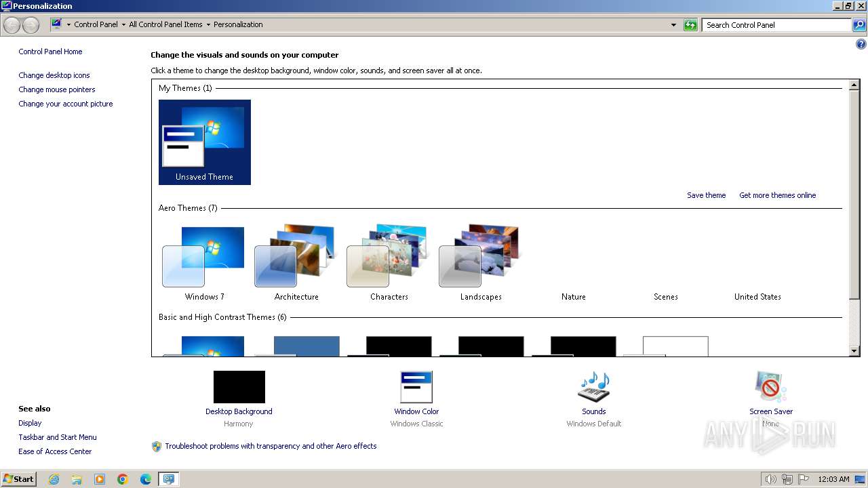Click the Personalization breadcrumb
Image resolution: width=868 pixels, height=488 pixels.
pyautogui.click(x=238, y=24)
